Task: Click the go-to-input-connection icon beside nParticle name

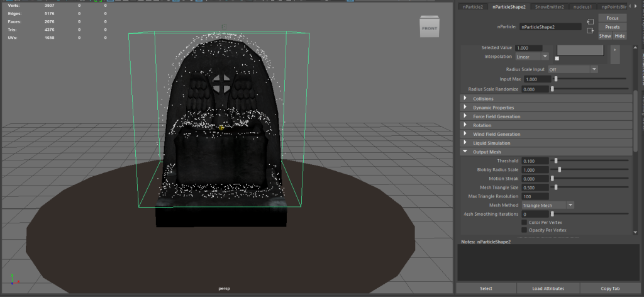Action: pyautogui.click(x=590, y=22)
